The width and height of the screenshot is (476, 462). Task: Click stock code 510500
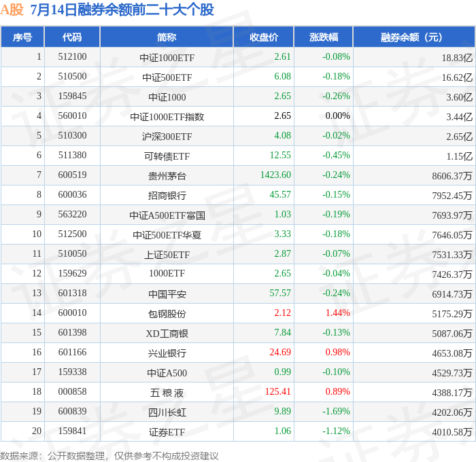coord(72,77)
